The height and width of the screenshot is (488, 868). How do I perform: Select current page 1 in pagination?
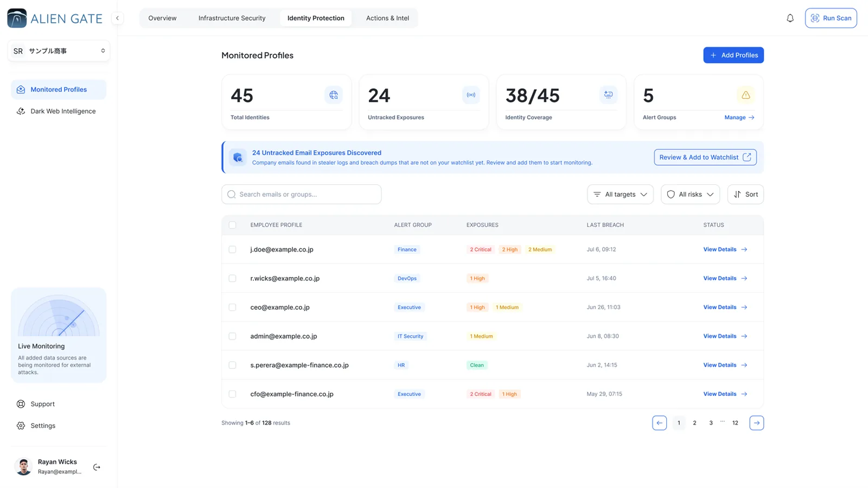[679, 423]
